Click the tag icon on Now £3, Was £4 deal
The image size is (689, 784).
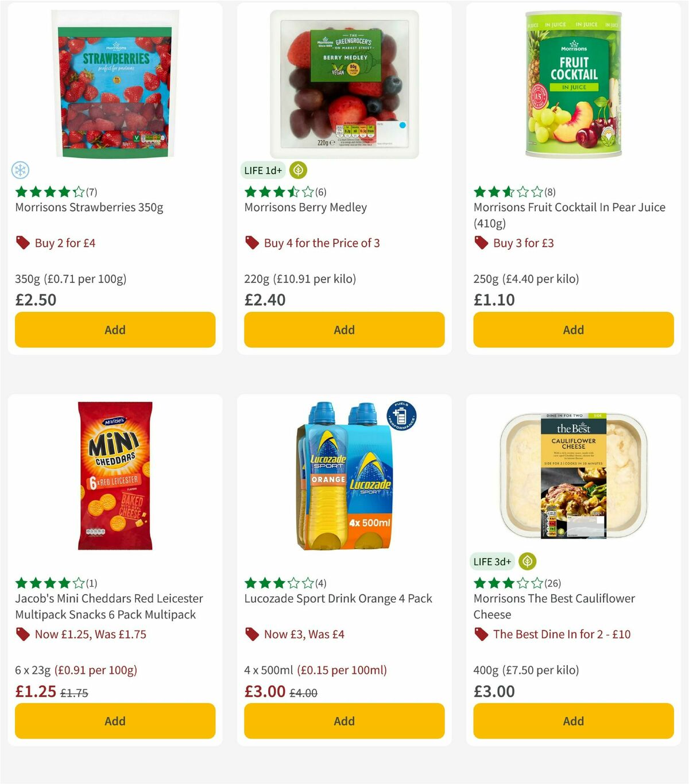pos(251,634)
